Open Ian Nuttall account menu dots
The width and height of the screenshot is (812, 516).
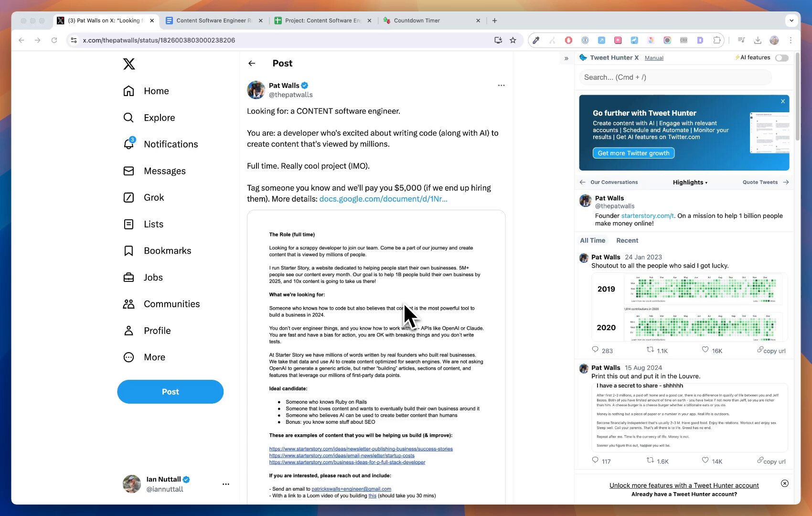coord(226,484)
